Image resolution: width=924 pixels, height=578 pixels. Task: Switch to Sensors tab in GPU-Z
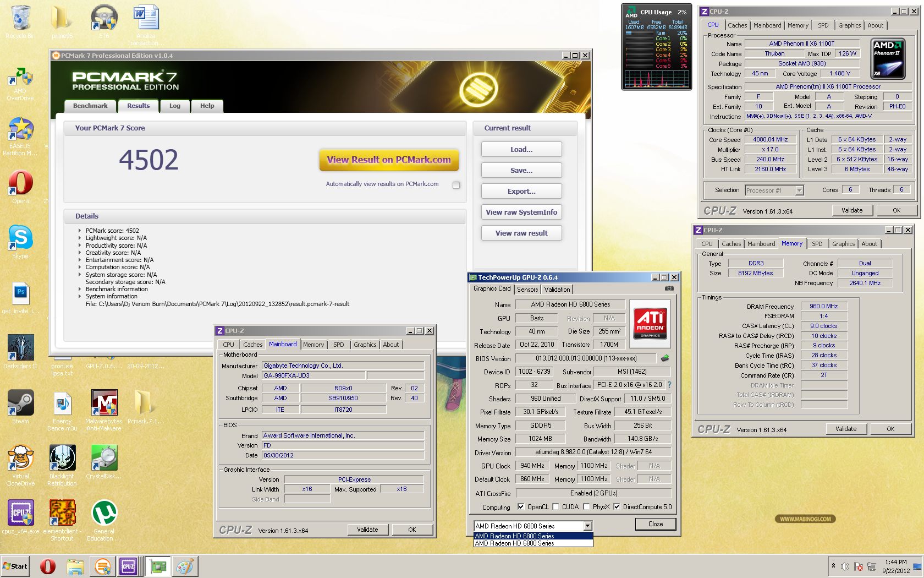click(527, 290)
